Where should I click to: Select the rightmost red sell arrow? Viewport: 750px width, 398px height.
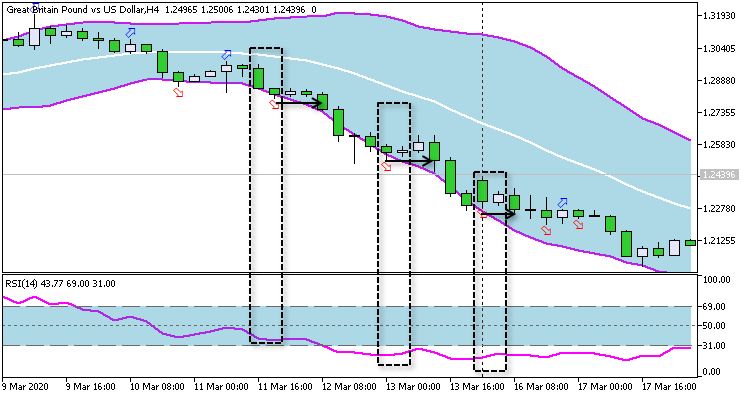[x=578, y=224]
